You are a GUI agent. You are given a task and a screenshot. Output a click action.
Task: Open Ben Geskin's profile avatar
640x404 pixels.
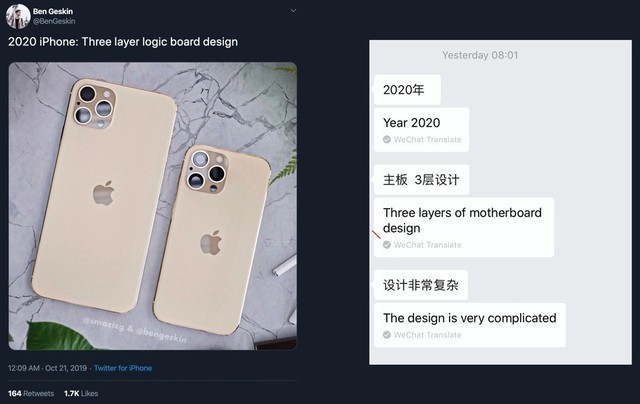click(x=18, y=16)
